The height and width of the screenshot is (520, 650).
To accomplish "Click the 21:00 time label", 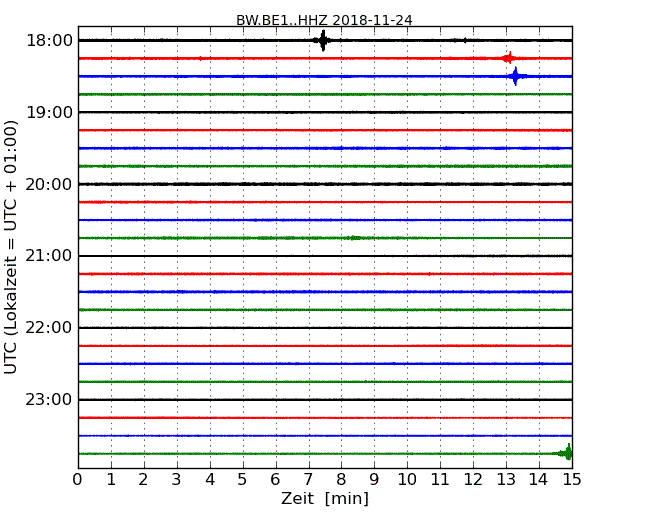I will click(49, 256).
